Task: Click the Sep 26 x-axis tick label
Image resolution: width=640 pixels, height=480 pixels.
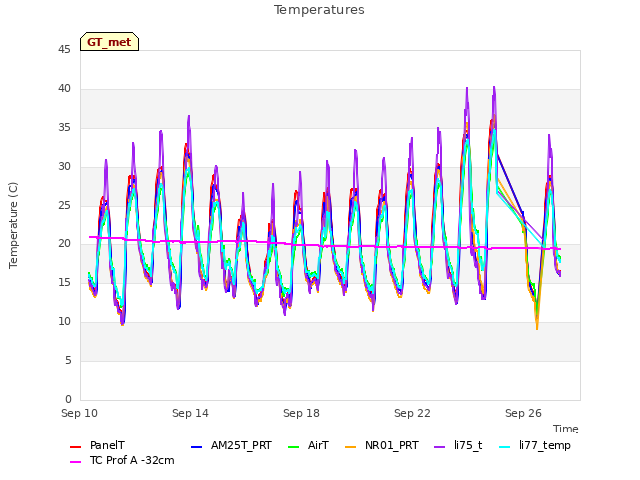Action: tap(523, 413)
